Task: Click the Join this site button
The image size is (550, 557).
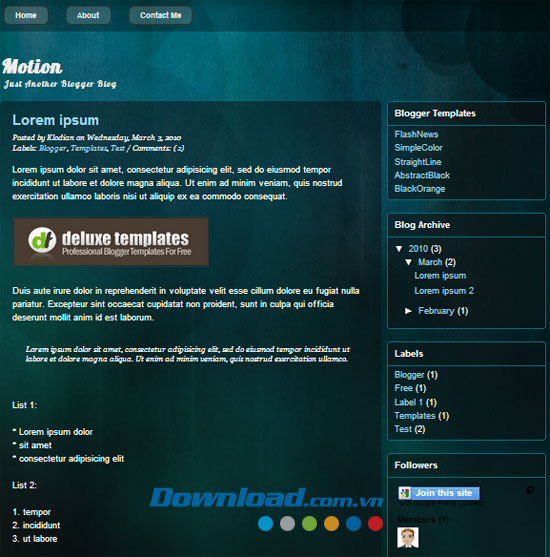Action: pyautogui.click(x=439, y=493)
